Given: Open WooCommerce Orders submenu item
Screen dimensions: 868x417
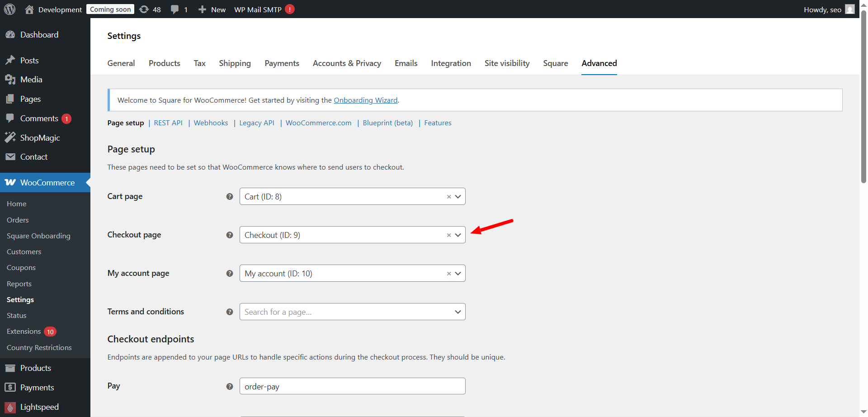Looking at the screenshot, I should [x=18, y=220].
